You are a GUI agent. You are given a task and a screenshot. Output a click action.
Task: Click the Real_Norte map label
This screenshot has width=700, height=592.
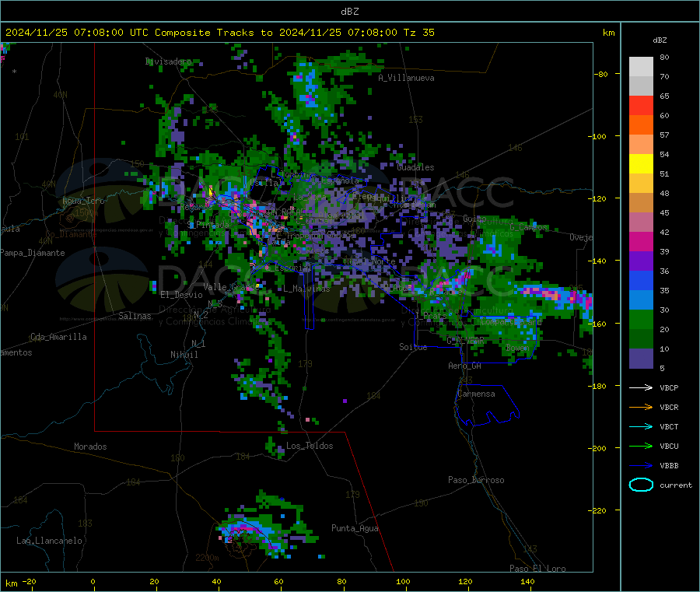click(369, 261)
